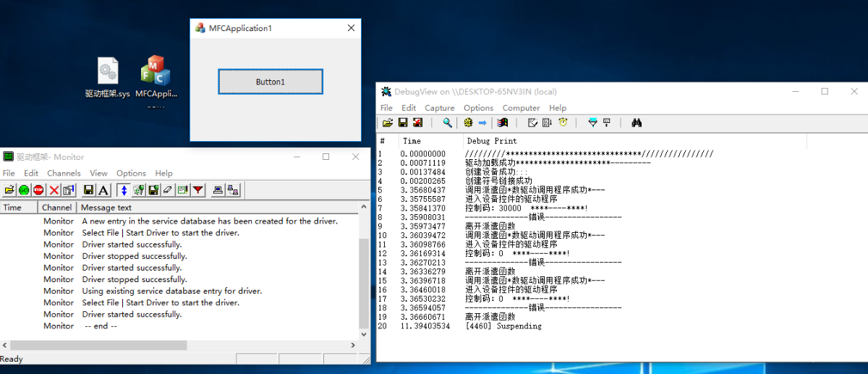This screenshot has width=868, height=374.
Task: Click the floppy save icon in DebugView toolbar
Action: pyautogui.click(x=403, y=123)
